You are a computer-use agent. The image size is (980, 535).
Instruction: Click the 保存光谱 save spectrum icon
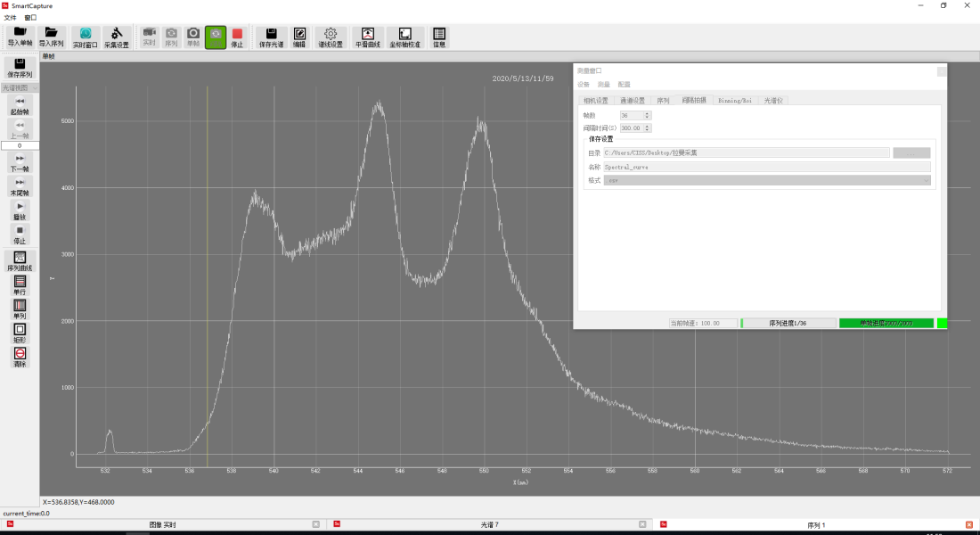coord(272,37)
